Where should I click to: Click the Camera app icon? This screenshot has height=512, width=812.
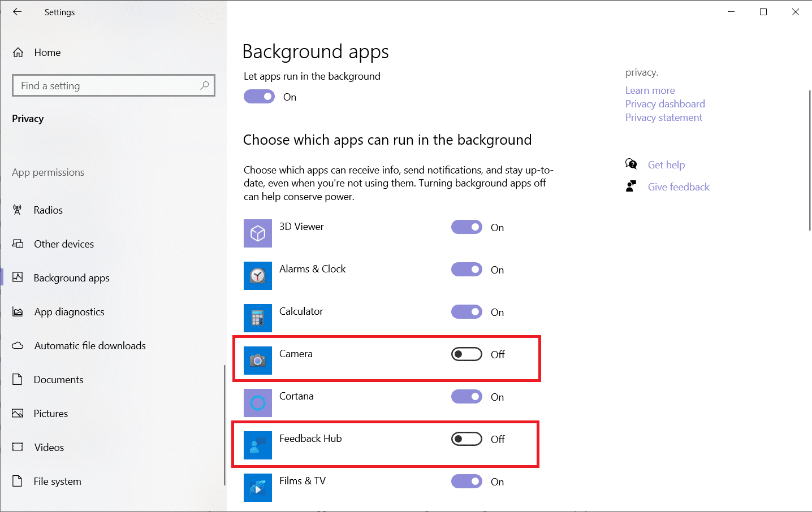point(258,361)
